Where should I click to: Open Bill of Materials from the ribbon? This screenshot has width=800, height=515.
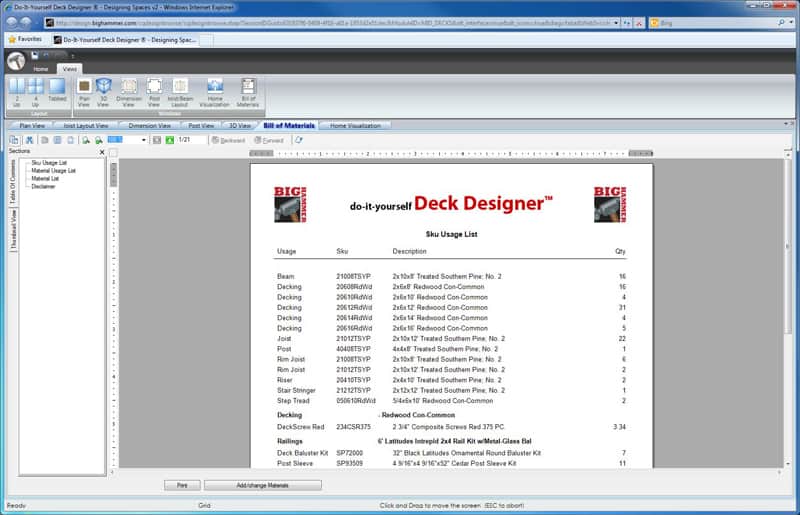(x=248, y=93)
